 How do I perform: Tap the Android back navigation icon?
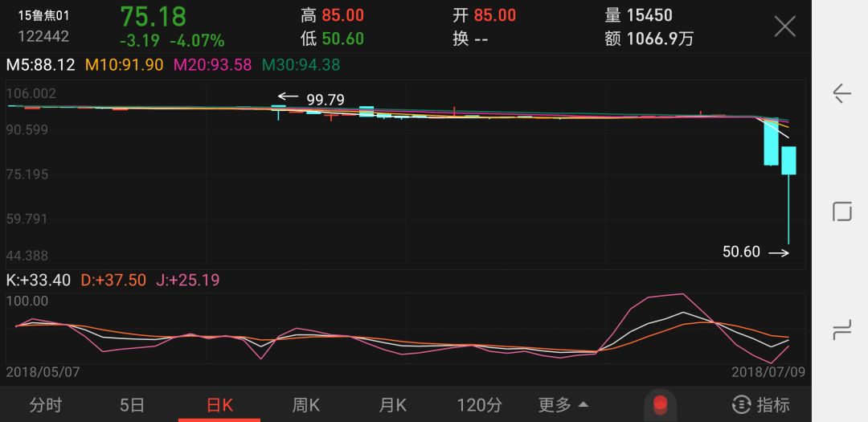click(841, 93)
